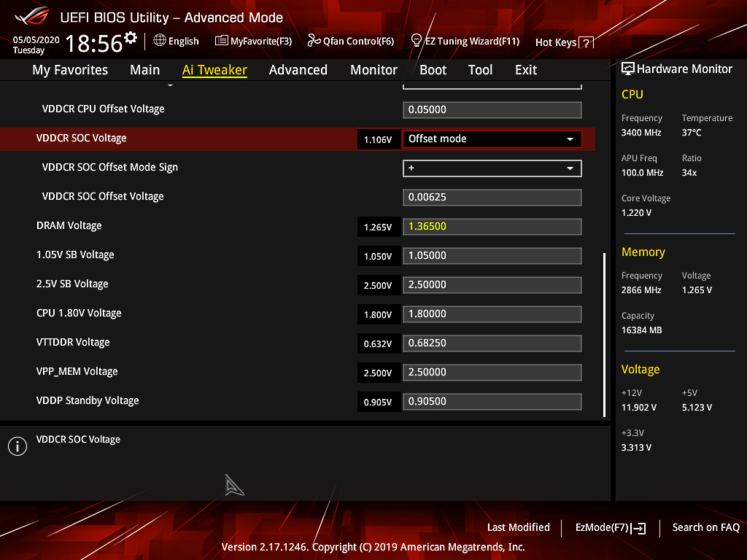This screenshot has width=747, height=560.
Task: Select the DRAM Voltage label
Action: pyautogui.click(x=69, y=226)
